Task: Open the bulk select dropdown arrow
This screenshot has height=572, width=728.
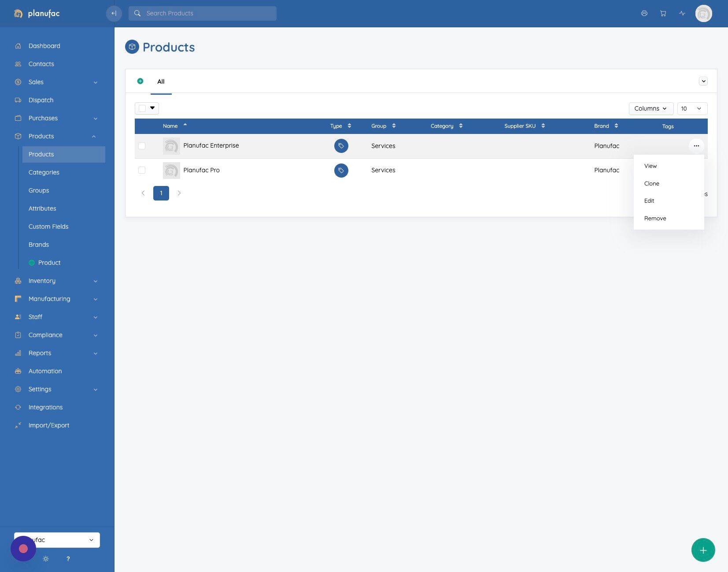Action: (x=152, y=108)
